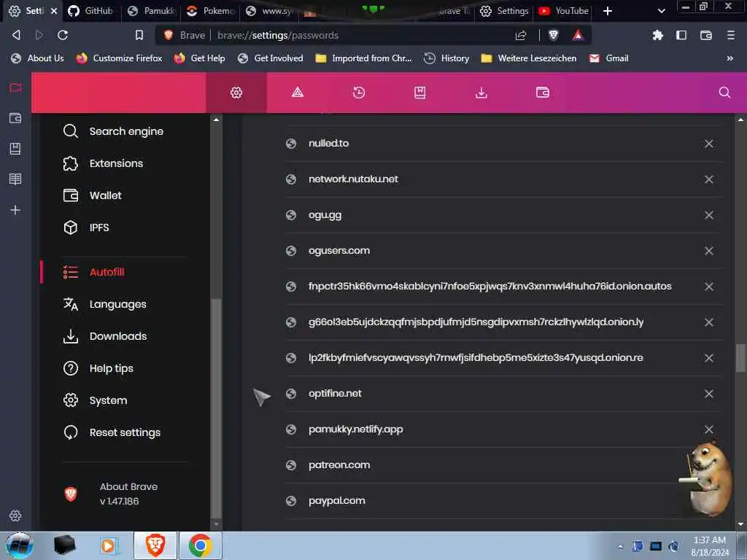Viewport: 747px width, 560px height.
Task: Click the paypal.com site entry
Action: click(337, 500)
